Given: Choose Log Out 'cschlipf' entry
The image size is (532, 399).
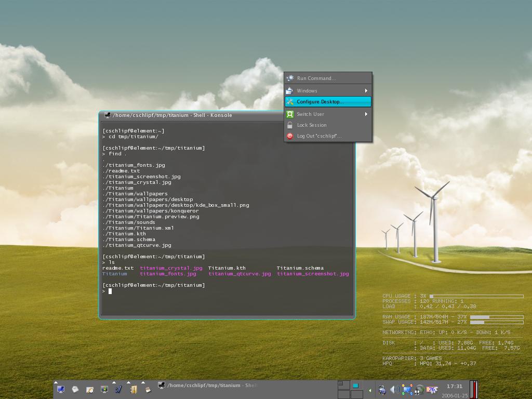Looking at the screenshot, I should point(328,136).
